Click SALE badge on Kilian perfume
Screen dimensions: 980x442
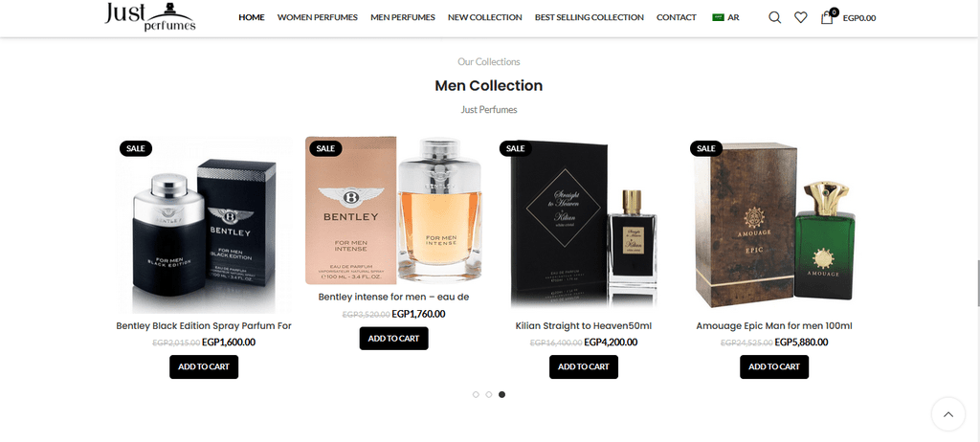[515, 148]
